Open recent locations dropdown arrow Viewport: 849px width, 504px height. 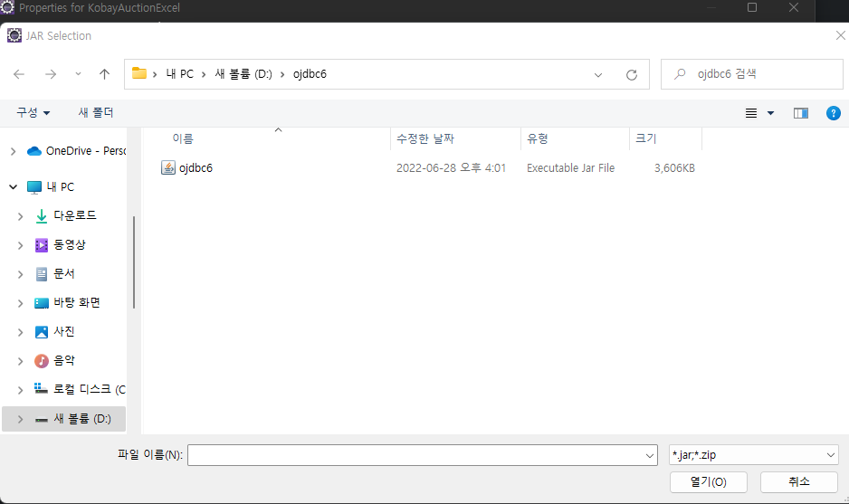click(78, 74)
